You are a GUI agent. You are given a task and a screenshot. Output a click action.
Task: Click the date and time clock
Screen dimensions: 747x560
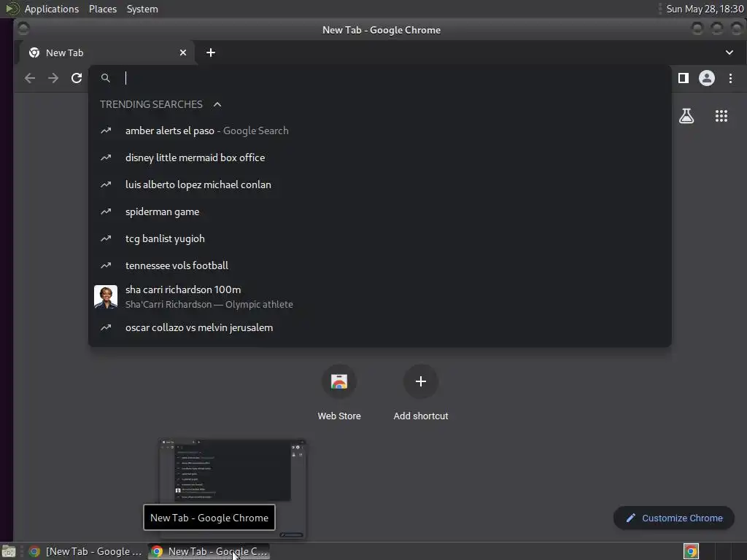coord(705,9)
